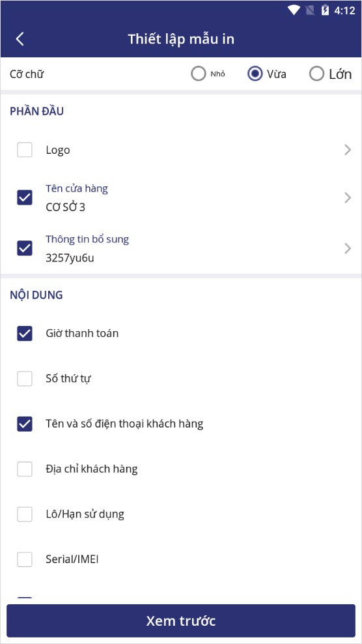Disable the Giờ thanh toán checkbox
The height and width of the screenshot is (644, 362).
pos(25,333)
